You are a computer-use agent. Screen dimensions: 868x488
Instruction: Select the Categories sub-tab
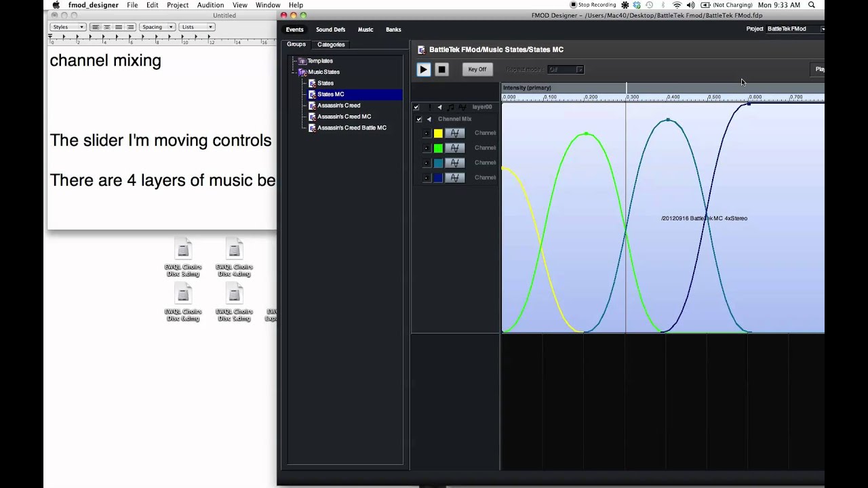[331, 45]
